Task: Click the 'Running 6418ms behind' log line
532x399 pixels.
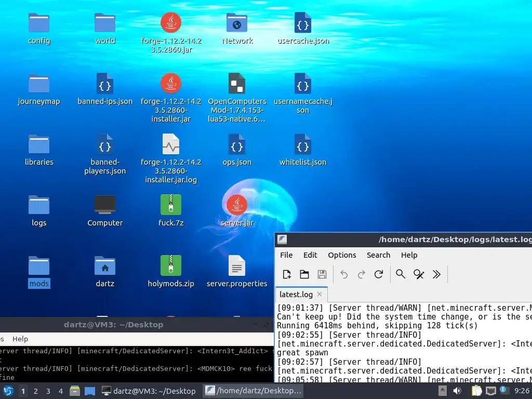Action: [377, 325]
